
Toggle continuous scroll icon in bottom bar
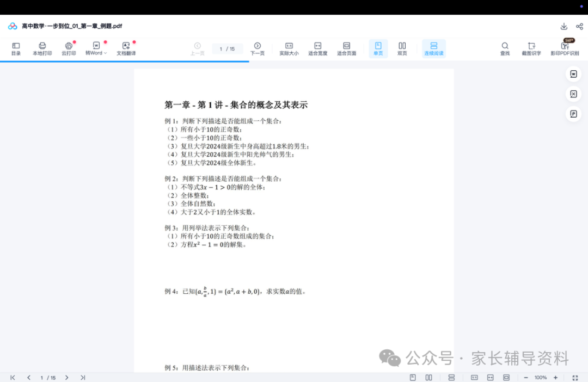pyautogui.click(x=451, y=378)
